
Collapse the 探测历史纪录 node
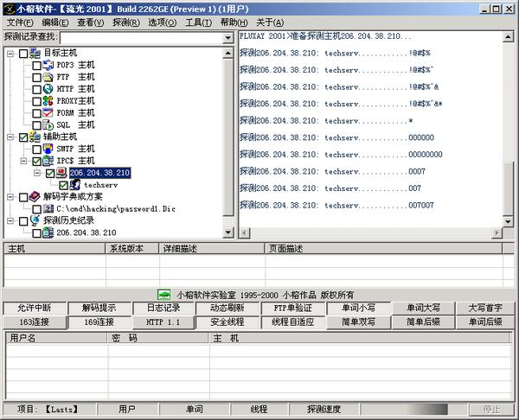[x=10, y=221]
